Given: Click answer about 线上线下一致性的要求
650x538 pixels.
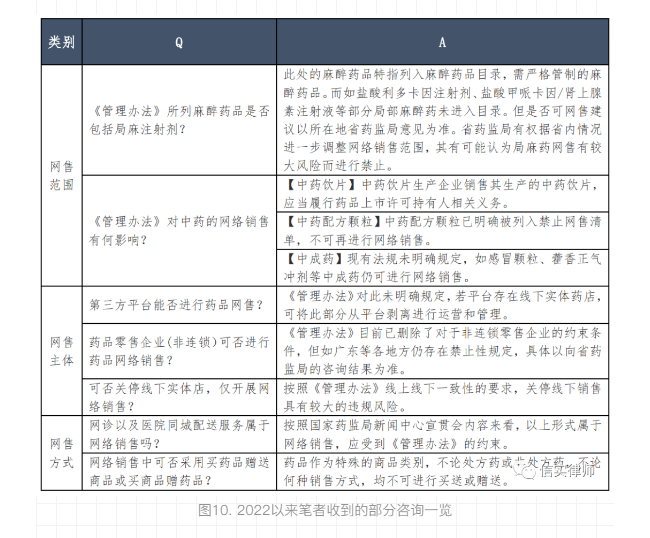Looking at the screenshot, I should click(442, 397).
